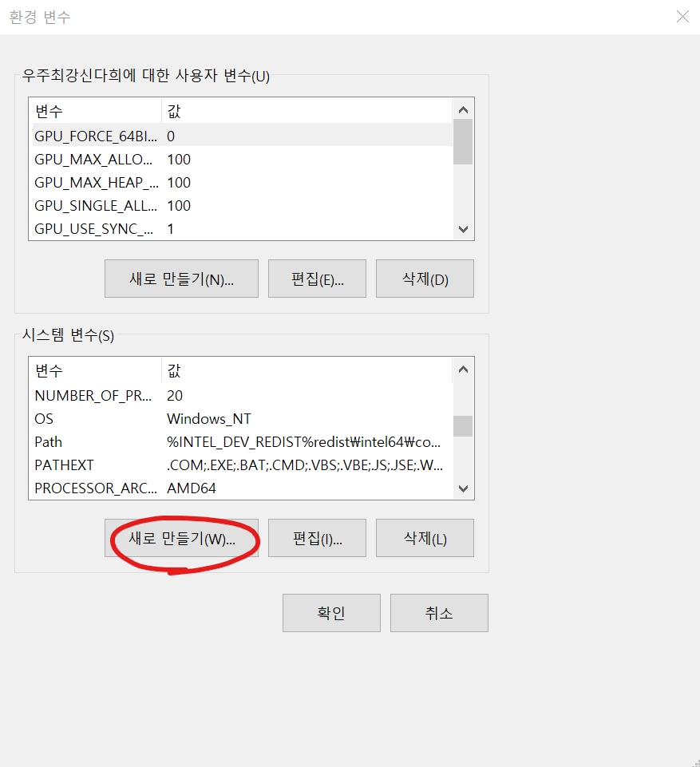Viewport: 700px width, 767px height.
Task: Click the %INTEL_DEV_REDIST% Path value
Action: tap(304, 441)
